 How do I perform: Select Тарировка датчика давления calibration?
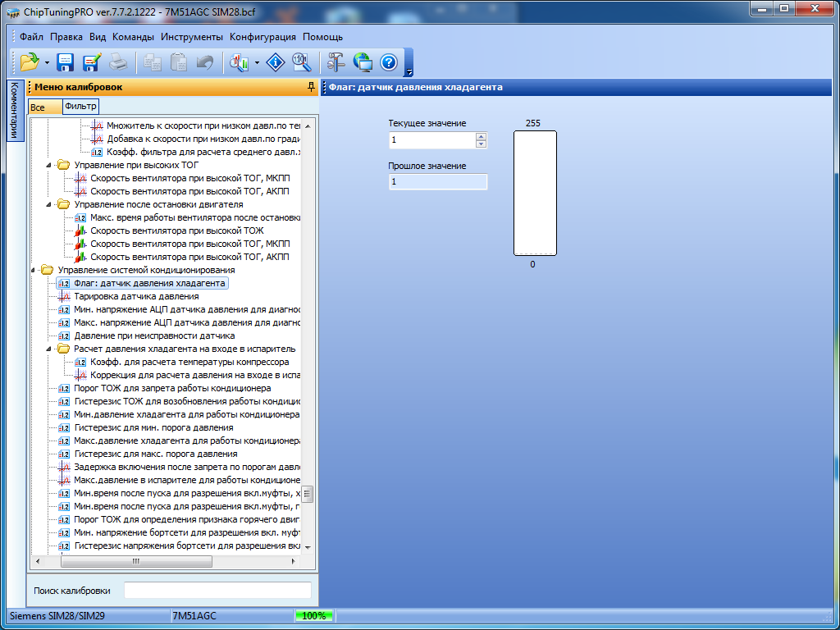point(136,296)
